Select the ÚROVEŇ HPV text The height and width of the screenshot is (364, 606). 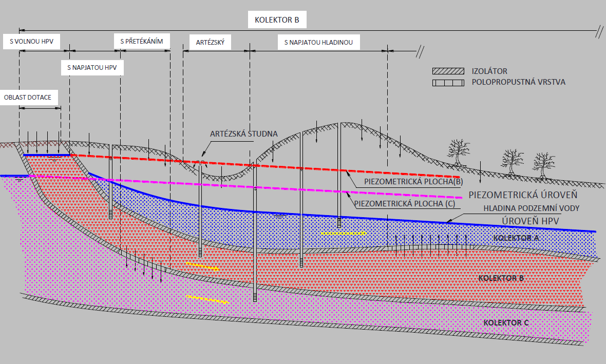(x=531, y=221)
